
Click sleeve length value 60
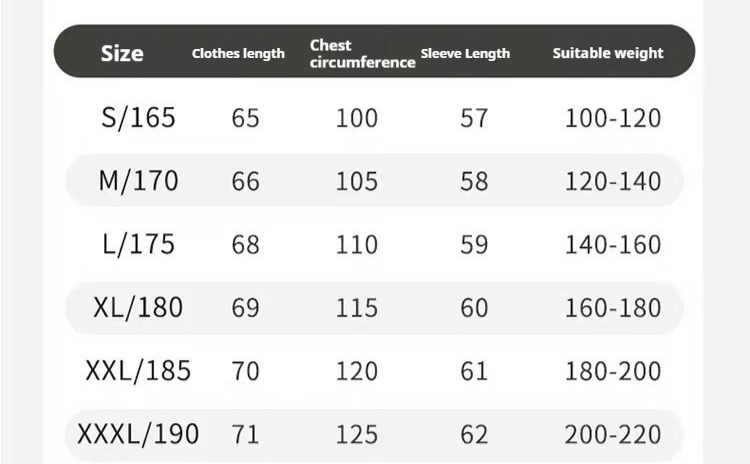point(474,308)
